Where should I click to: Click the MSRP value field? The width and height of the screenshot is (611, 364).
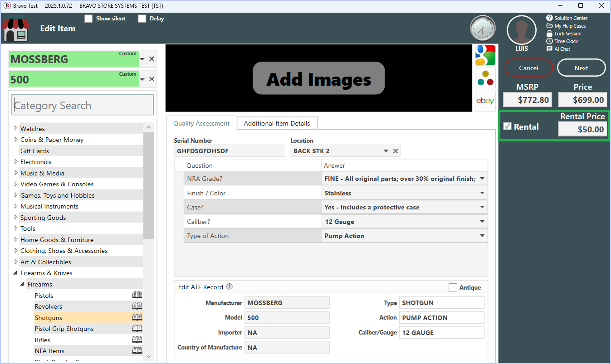pos(527,100)
